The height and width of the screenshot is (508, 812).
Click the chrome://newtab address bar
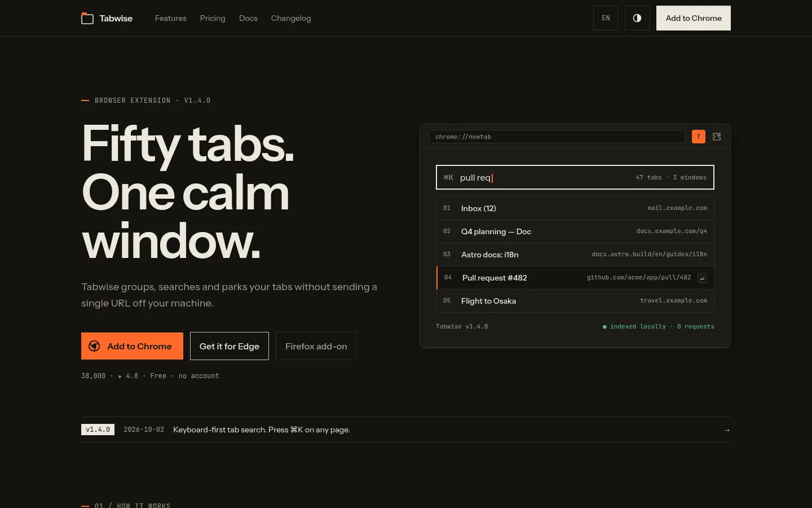[557, 137]
